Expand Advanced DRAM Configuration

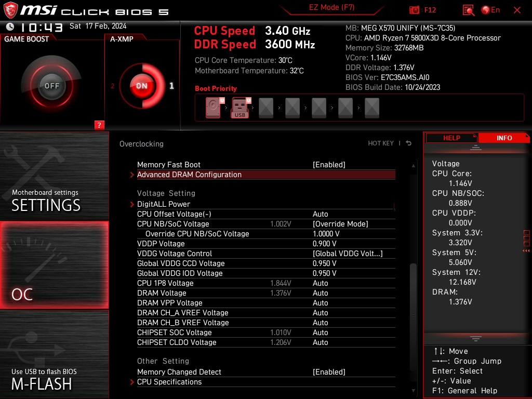coord(190,174)
